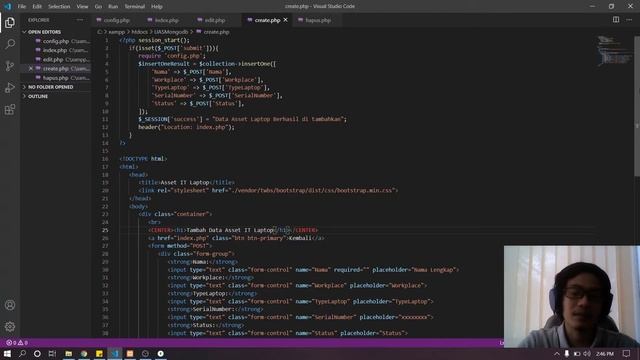This screenshot has width=640, height=360.
Task: Open the yellow Sticky Notes taskbar icon
Action: pyautogui.click(x=99, y=353)
